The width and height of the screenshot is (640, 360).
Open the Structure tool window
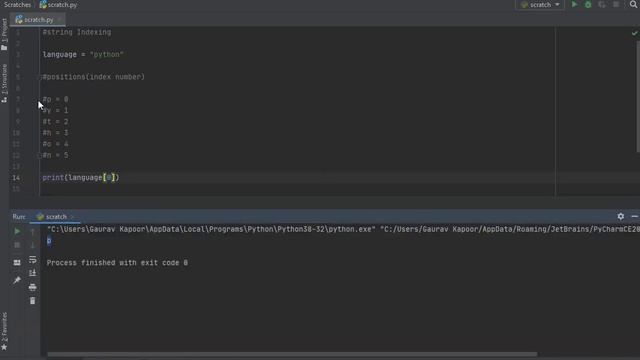coord(4,84)
